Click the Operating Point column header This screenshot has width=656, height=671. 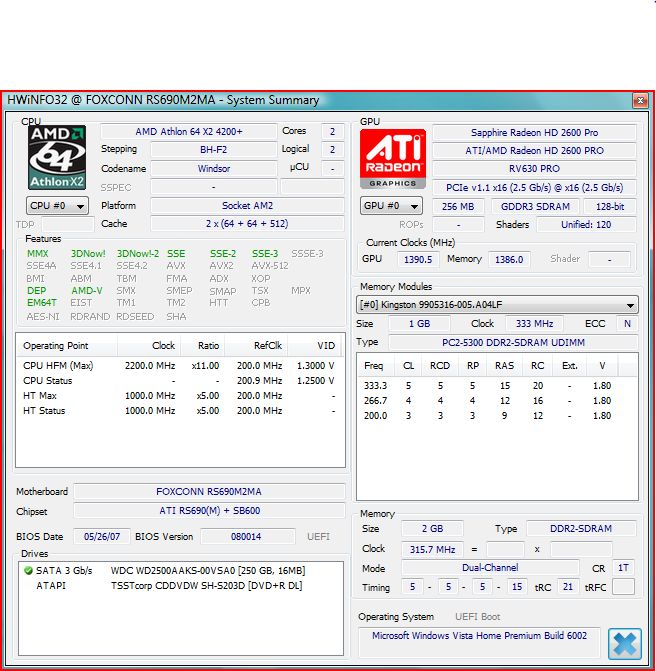tap(66, 346)
